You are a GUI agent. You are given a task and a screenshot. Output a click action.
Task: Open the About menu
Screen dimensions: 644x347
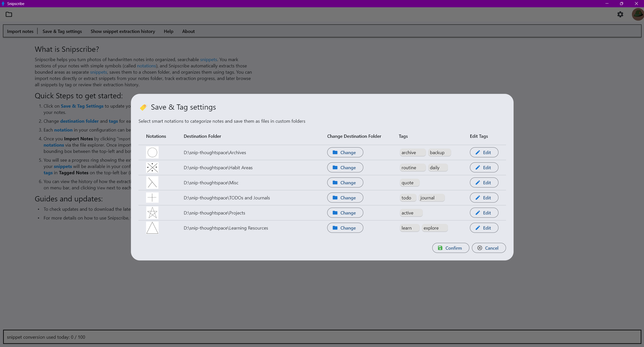[188, 31]
